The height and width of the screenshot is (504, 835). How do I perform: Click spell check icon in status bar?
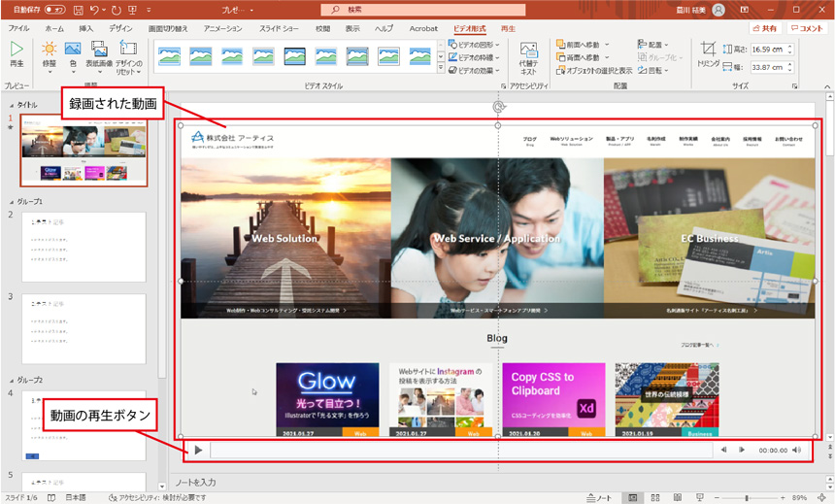coord(51,497)
